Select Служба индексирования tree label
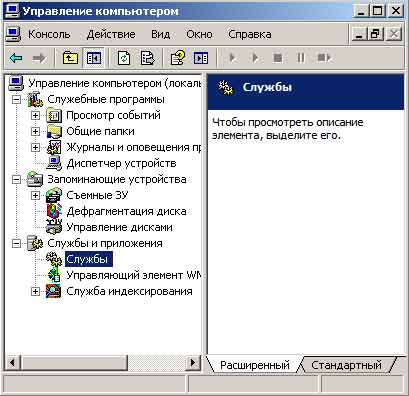This screenshot has width=409, height=396. [x=129, y=291]
